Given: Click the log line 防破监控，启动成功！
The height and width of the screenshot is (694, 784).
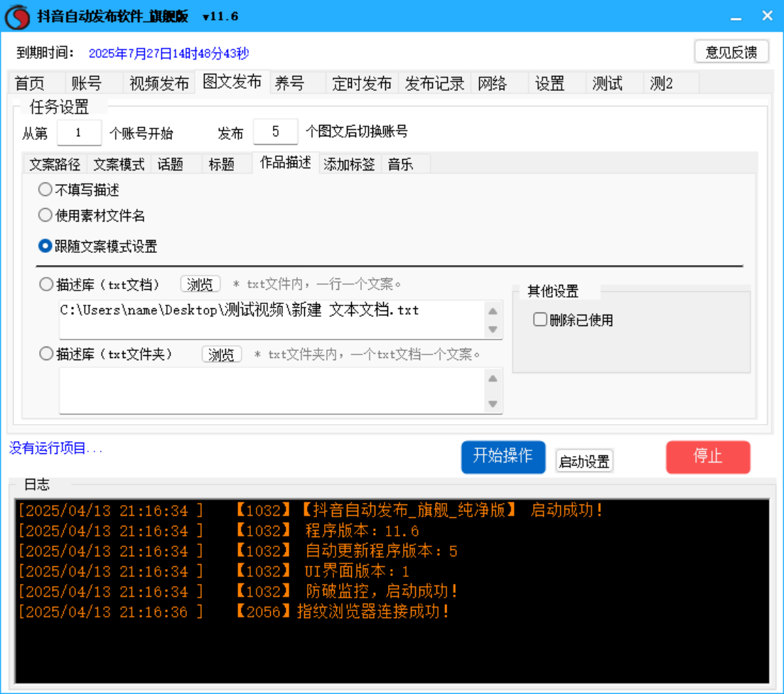Looking at the screenshot, I should click(238, 591).
